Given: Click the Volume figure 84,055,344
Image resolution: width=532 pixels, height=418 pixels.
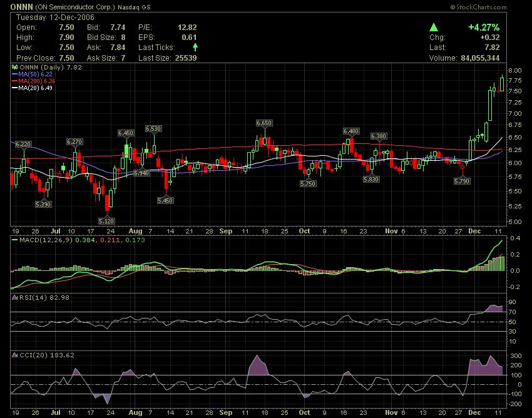Looking at the screenshot, I should (480, 58).
